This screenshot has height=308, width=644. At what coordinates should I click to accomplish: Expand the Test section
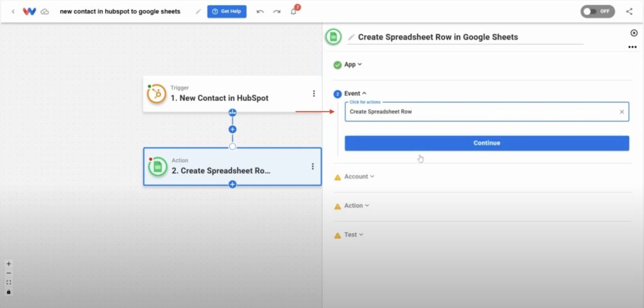(353, 235)
